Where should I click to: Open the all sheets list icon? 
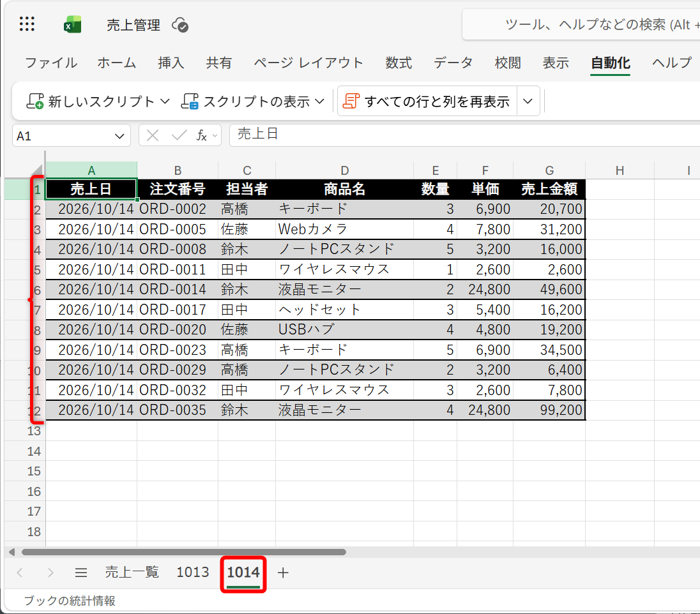81,573
